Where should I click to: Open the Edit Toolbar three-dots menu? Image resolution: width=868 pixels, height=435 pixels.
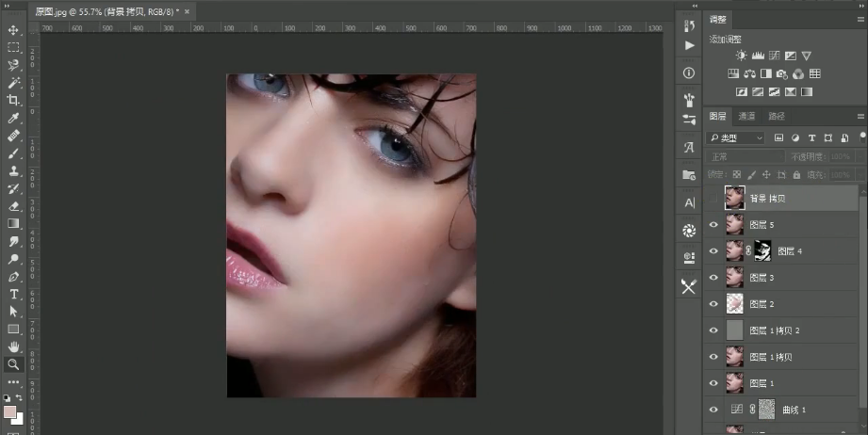[13, 382]
